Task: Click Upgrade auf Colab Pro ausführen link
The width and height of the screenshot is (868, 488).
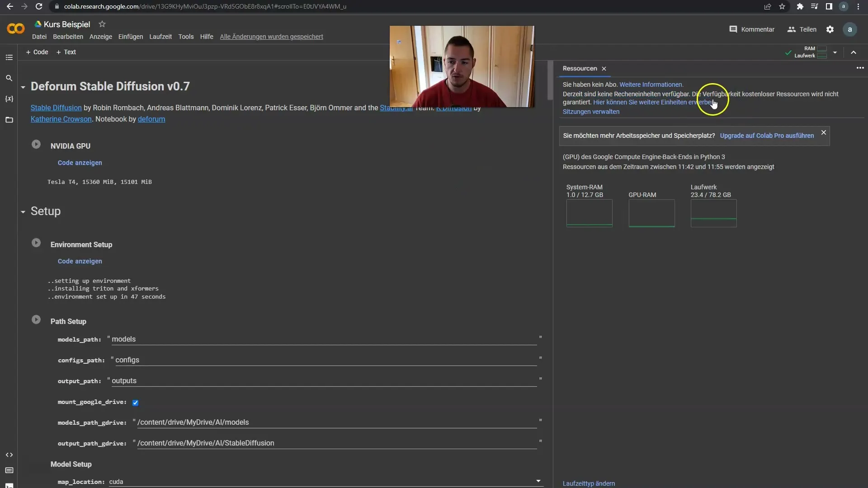Action: [x=767, y=136]
